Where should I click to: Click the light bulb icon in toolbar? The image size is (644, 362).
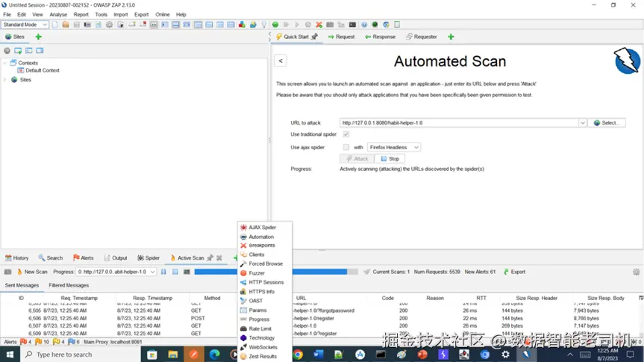coord(264,25)
